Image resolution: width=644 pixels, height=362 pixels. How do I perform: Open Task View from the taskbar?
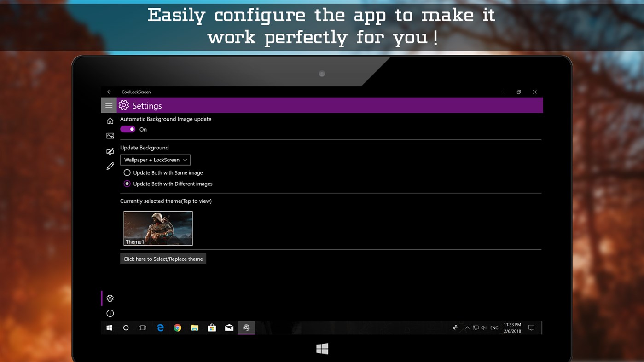[143, 328]
